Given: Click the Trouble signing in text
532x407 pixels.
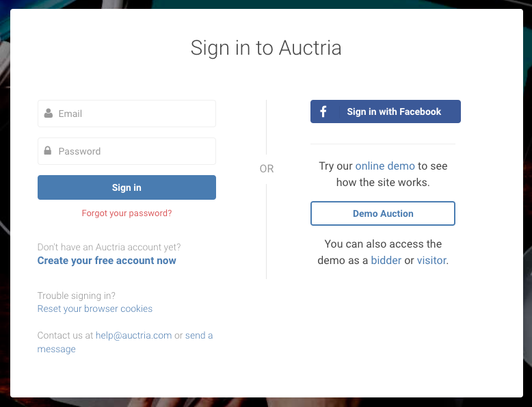Looking at the screenshot, I should pyautogui.click(x=77, y=296).
